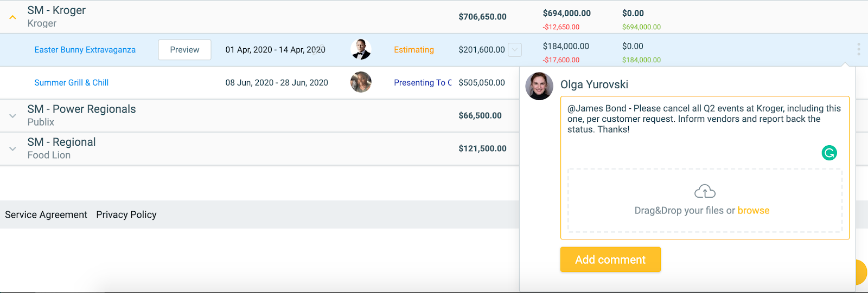
Task: Collapse the SM - Kroger group
Action: [x=12, y=17]
